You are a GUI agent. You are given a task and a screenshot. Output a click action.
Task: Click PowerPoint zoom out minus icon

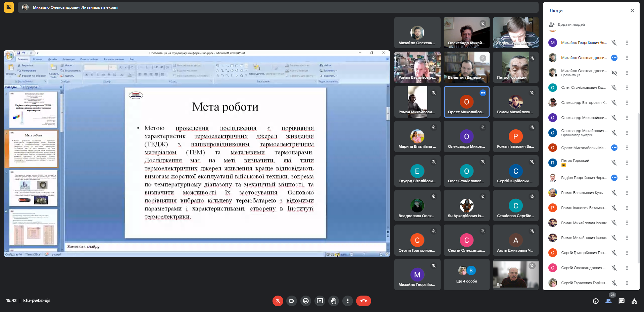pos(351,254)
